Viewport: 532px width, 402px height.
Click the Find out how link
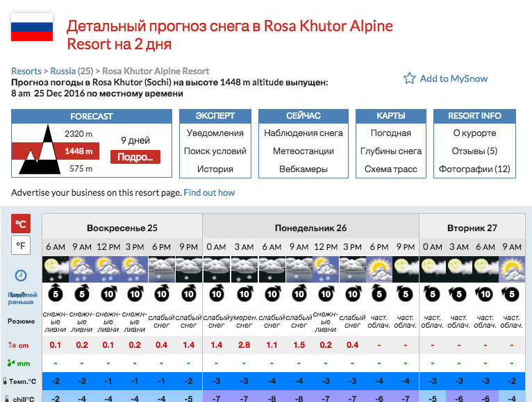209,193
